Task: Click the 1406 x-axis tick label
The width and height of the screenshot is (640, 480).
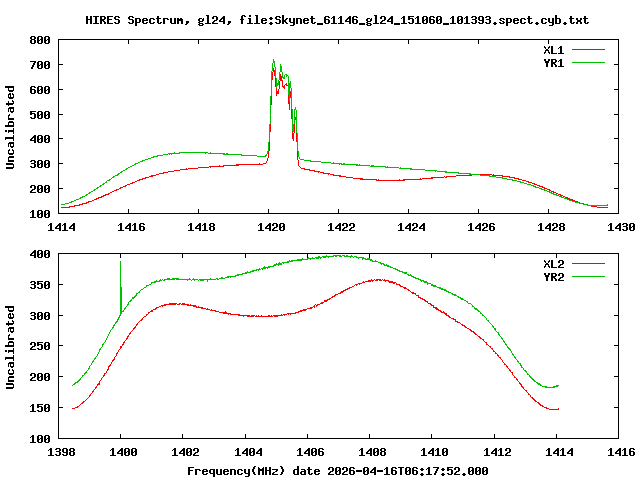Action: pos(310,452)
